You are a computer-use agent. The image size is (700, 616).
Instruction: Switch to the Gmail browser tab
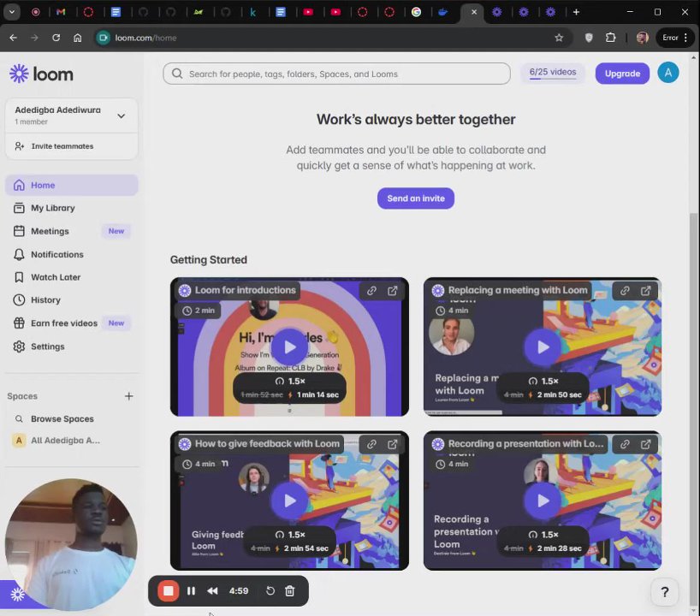[61, 12]
